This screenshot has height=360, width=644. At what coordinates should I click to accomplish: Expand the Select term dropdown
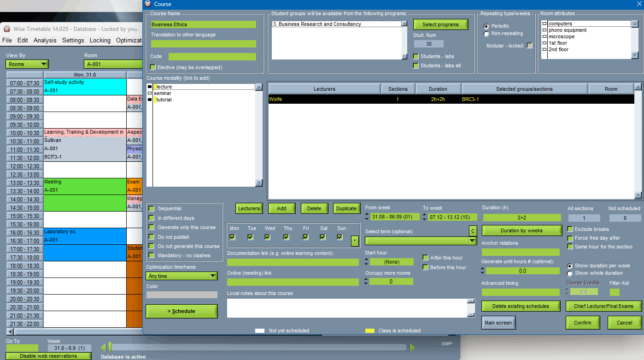pyautogui.click(x=472, y=241)
